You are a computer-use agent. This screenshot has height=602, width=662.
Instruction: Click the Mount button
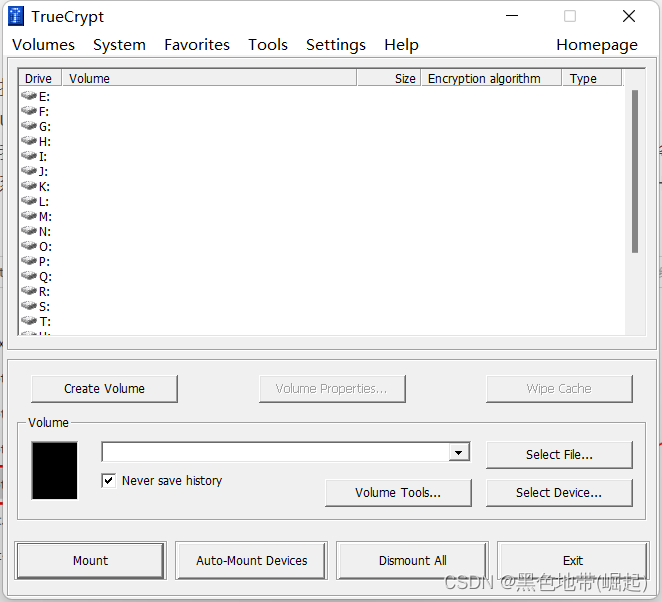[x=90, y=561]
